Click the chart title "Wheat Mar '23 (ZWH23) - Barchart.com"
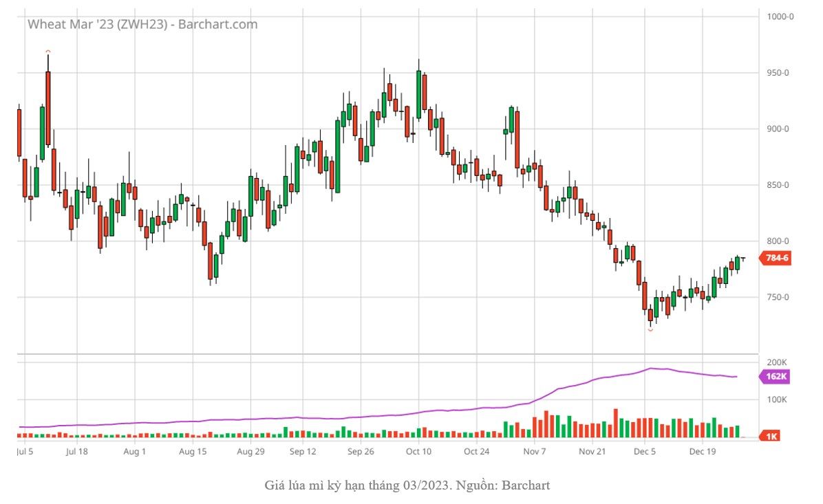823x504 pixels. click(142, 24)
